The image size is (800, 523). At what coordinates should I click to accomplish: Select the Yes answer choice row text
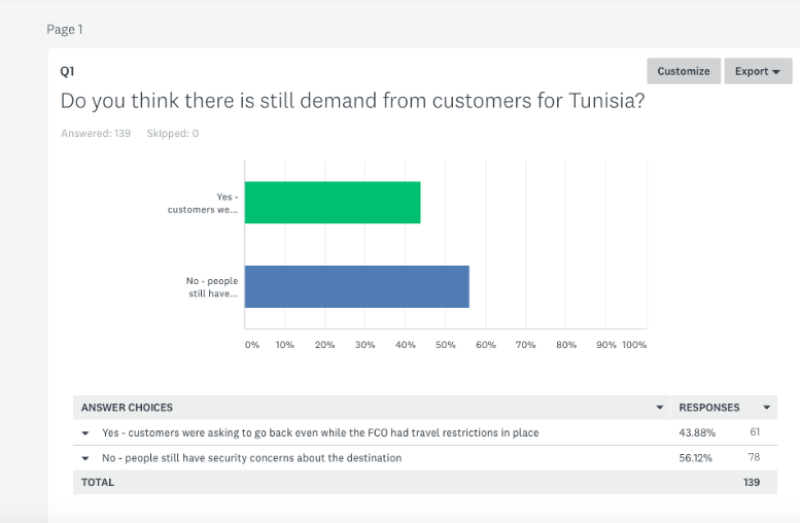pos(320,433)
